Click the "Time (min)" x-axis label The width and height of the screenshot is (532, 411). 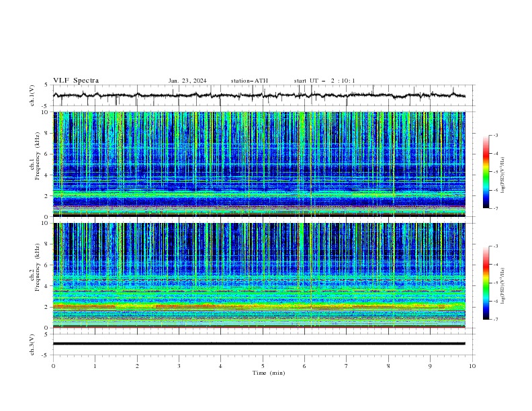coord(269,373)
